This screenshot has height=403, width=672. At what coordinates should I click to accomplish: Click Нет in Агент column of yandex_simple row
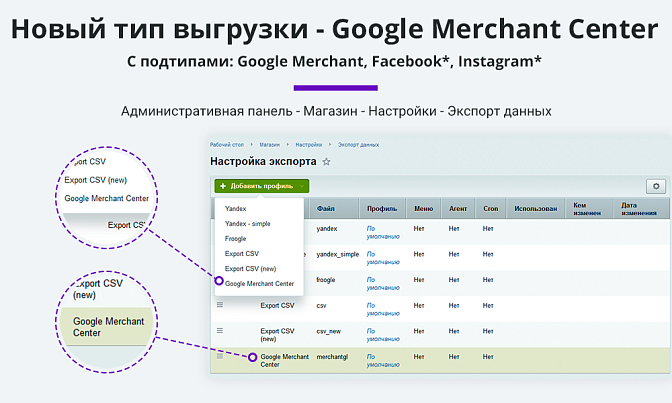[454, 254]
